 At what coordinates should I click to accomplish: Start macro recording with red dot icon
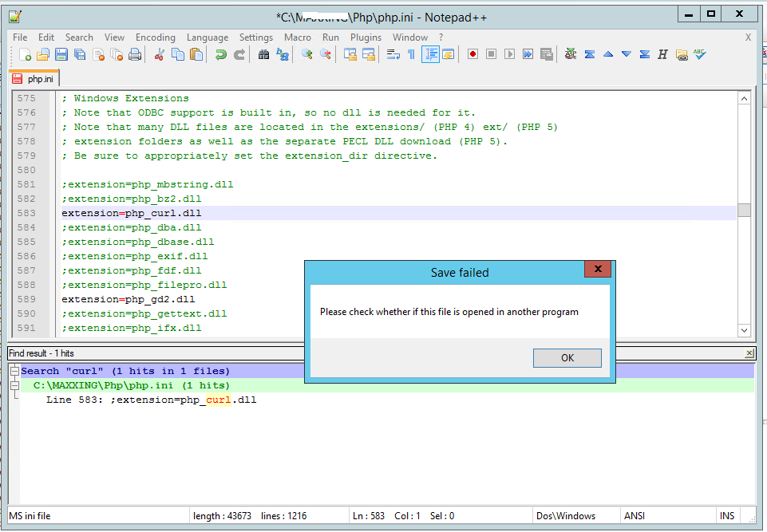click(x=472, y=55)
